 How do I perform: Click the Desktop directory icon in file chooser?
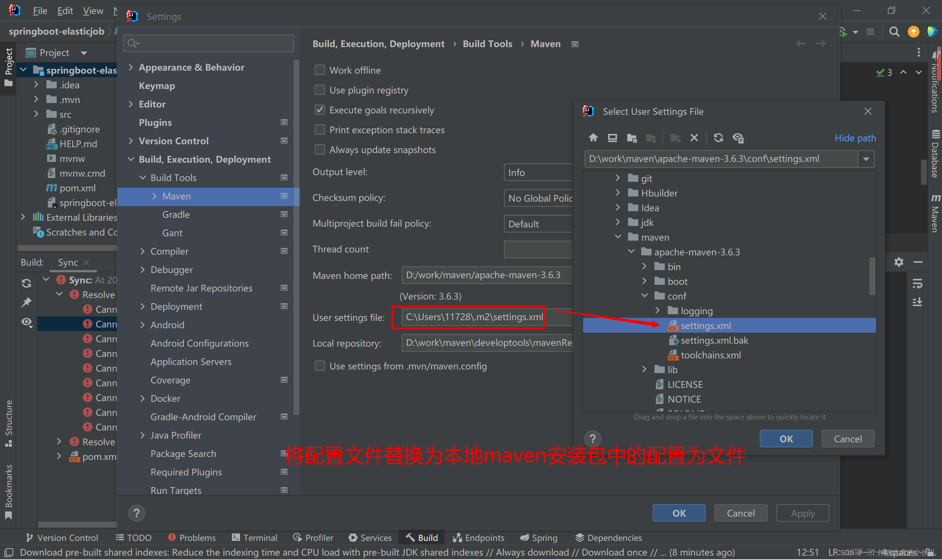[613, 138]
